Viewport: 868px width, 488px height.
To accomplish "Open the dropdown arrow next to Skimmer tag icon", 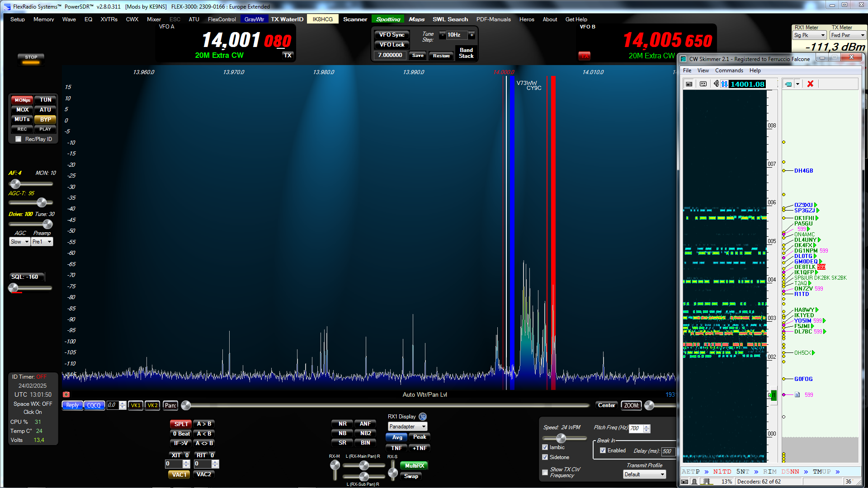I will pos(798,84).
